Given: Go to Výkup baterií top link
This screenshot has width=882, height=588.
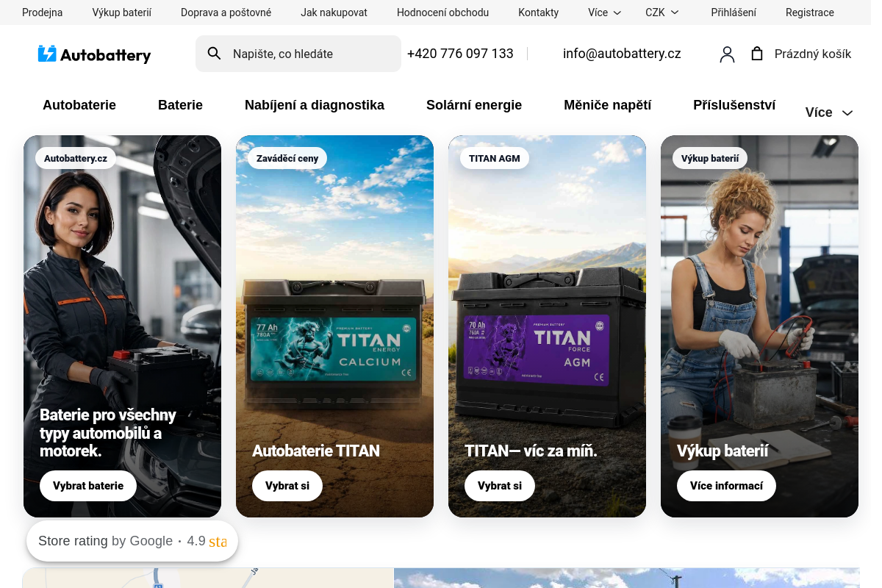Looking at the screenshot, I should pyautogui.click(x=121, y=12).
